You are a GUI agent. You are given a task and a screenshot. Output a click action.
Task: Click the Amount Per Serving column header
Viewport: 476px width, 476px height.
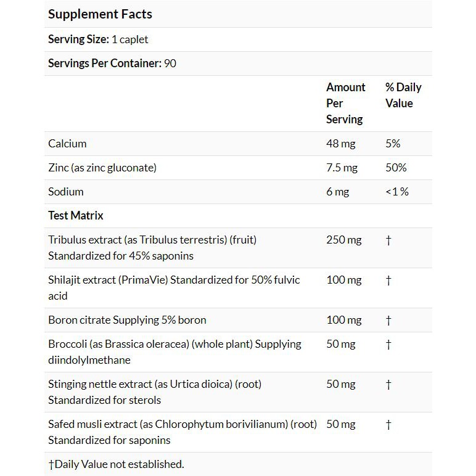(345, 103)
